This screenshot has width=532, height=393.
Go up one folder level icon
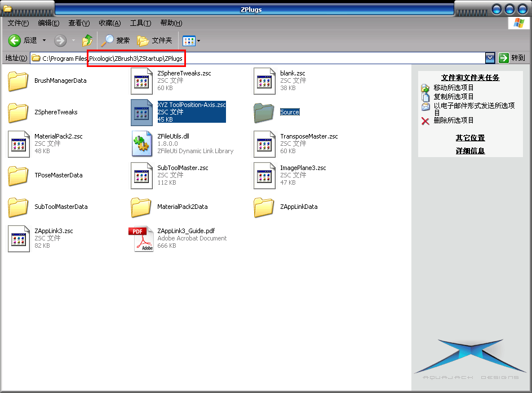[x=87, y=41]
